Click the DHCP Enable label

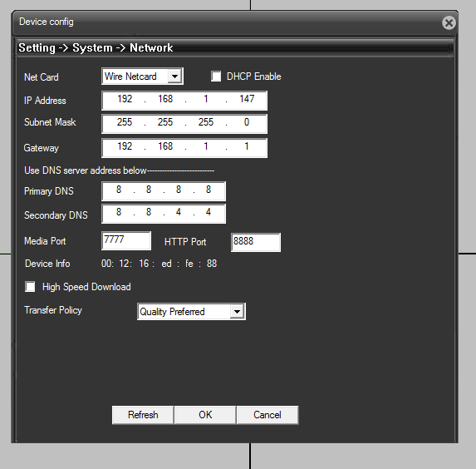(x=254, y=77)
